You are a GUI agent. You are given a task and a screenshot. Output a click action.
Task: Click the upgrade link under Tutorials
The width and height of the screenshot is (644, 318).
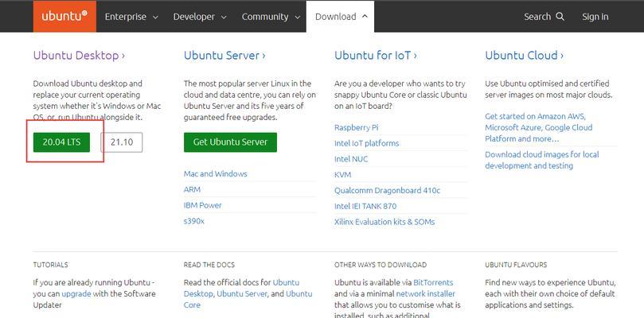76,294
